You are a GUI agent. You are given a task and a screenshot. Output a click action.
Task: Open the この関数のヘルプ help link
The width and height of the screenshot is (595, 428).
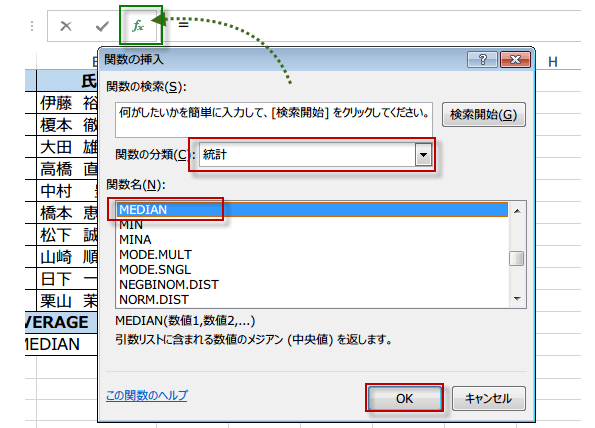tap(146, 395)
